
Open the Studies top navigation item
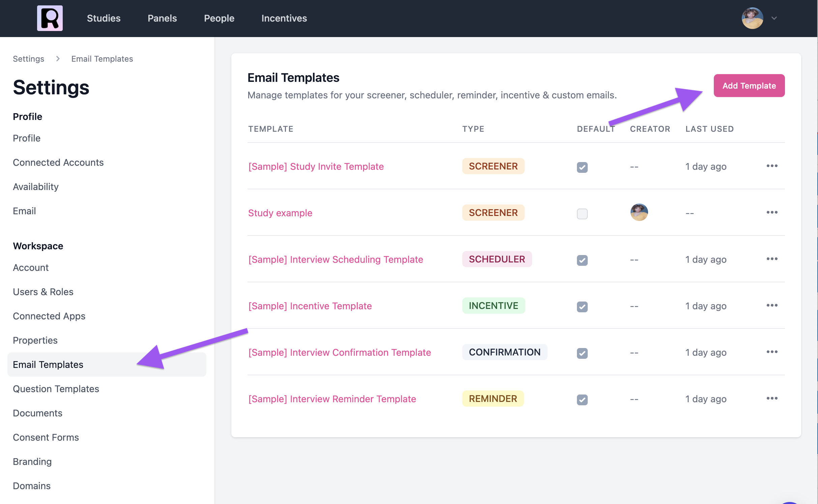104,18
